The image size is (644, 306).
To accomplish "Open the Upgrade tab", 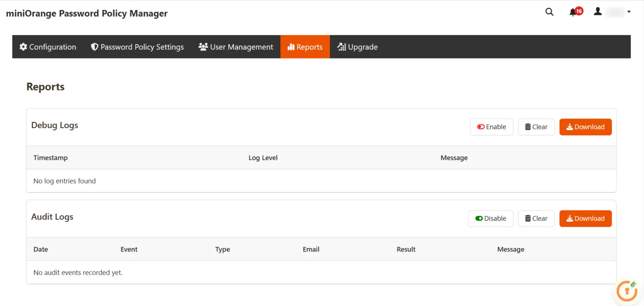I will [x=357, y=47].
